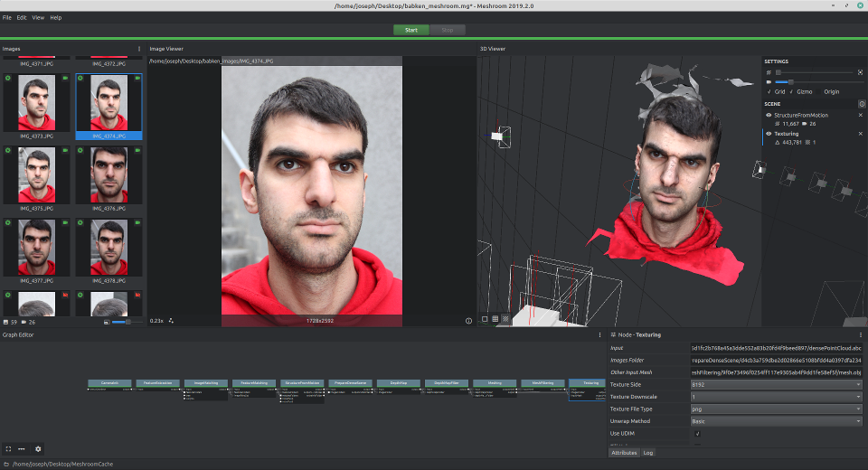The width and height of the screenshot is (868, 470).
Task: Toggle the Use UDIM checkbox
Action: click(x=697, y=434)
